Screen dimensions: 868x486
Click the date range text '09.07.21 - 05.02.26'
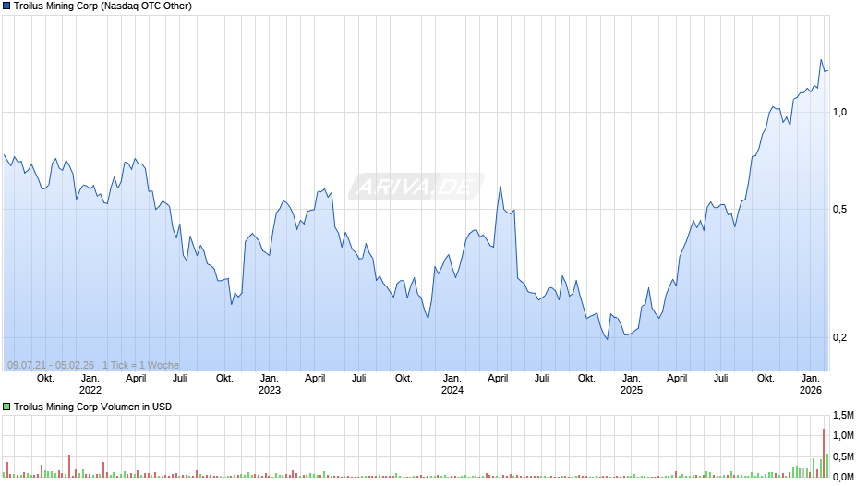tap(51, 365)
